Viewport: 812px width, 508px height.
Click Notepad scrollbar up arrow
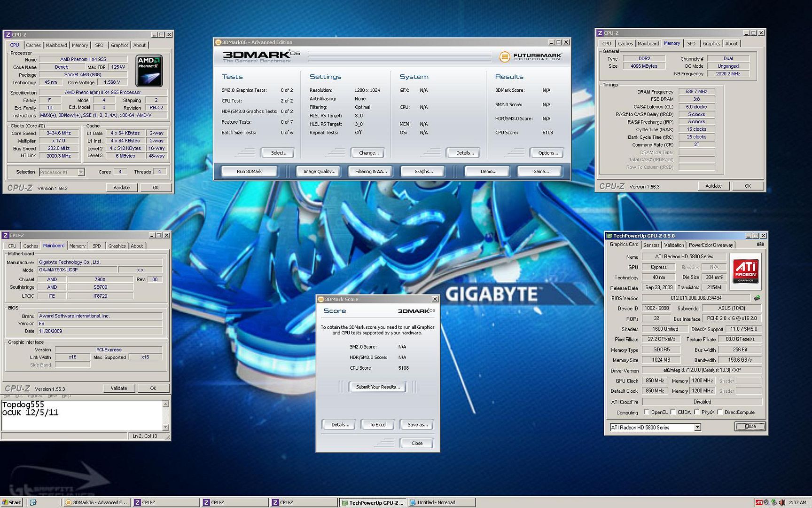(x=165, y=404)
